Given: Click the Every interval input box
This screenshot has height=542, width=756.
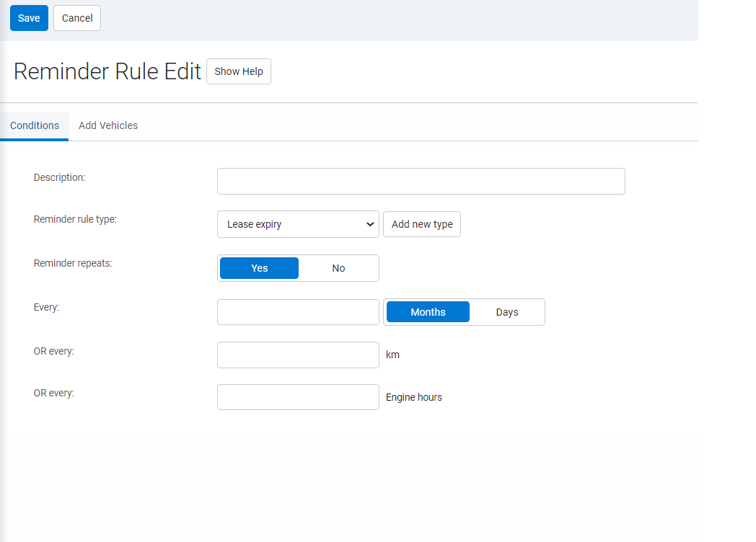Looking at the screenshot, I should (298, 312).
